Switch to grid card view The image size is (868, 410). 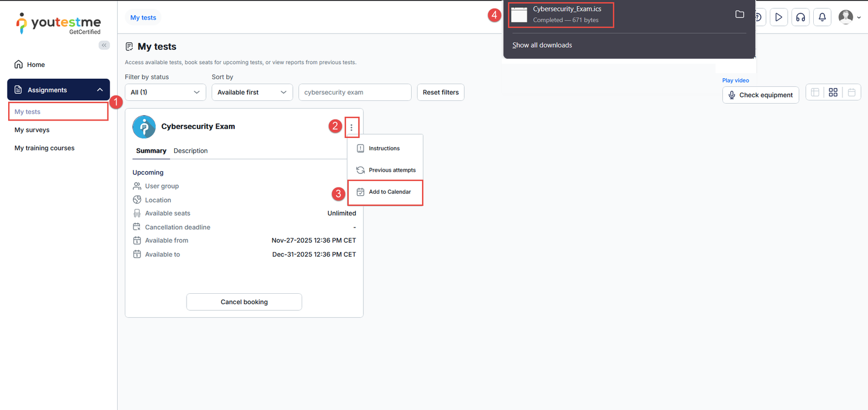[833, 92]
